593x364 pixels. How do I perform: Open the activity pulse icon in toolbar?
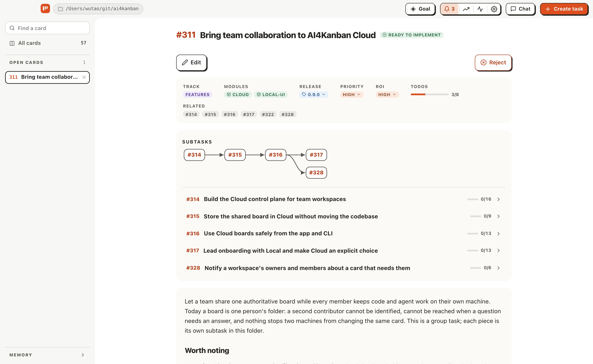point(480,9)
